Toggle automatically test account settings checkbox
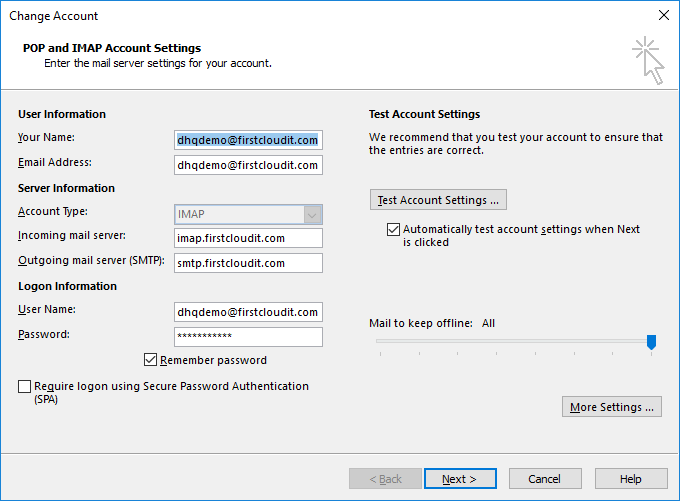The width and height of the screenshot is (680, 501). tap(393, 229)
